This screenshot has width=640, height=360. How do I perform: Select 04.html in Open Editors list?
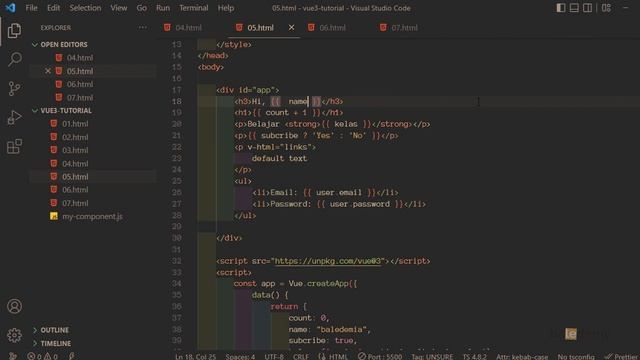pos(80,58)
